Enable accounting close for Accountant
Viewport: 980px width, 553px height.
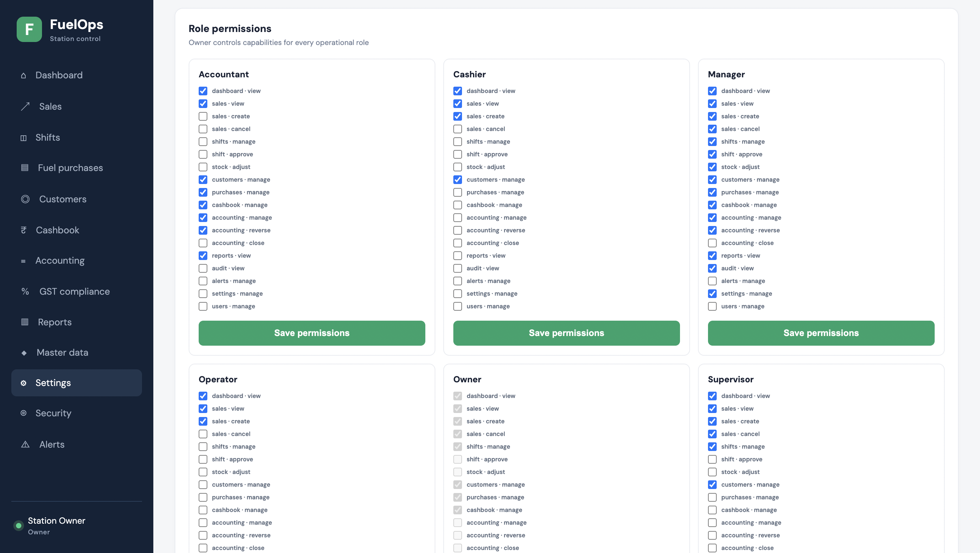[x=203, y=243]
